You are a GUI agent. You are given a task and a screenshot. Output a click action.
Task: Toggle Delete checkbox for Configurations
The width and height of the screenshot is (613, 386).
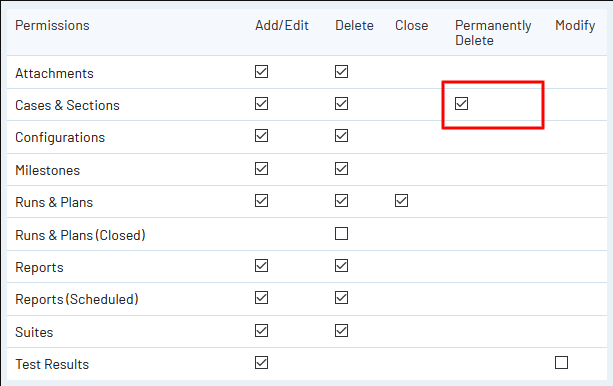pyautogui.click(x=341, y=136)
